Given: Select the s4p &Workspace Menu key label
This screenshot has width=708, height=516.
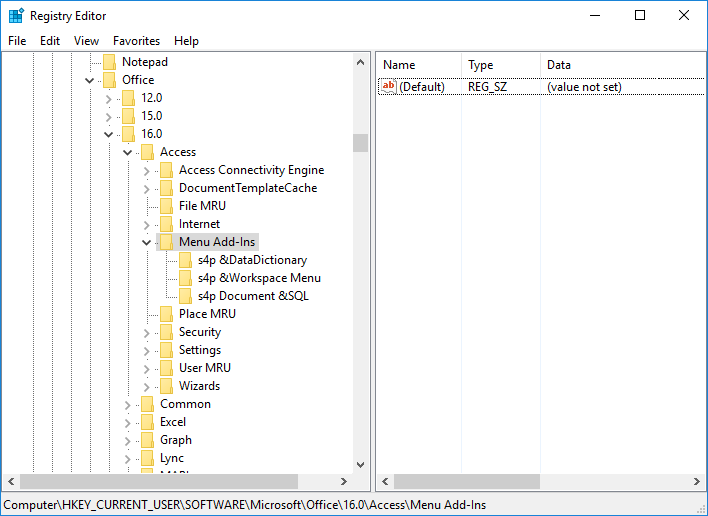Looking at the screenshot, I should pos(259,278).
